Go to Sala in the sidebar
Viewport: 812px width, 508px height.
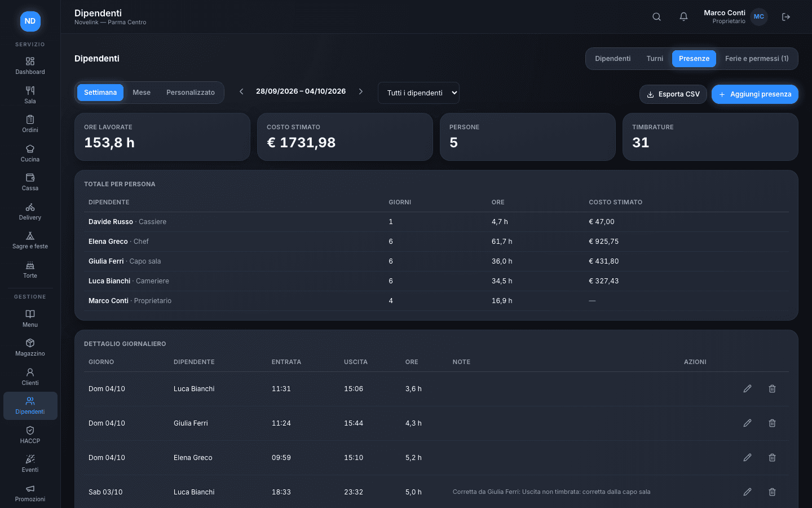[30, 95]
